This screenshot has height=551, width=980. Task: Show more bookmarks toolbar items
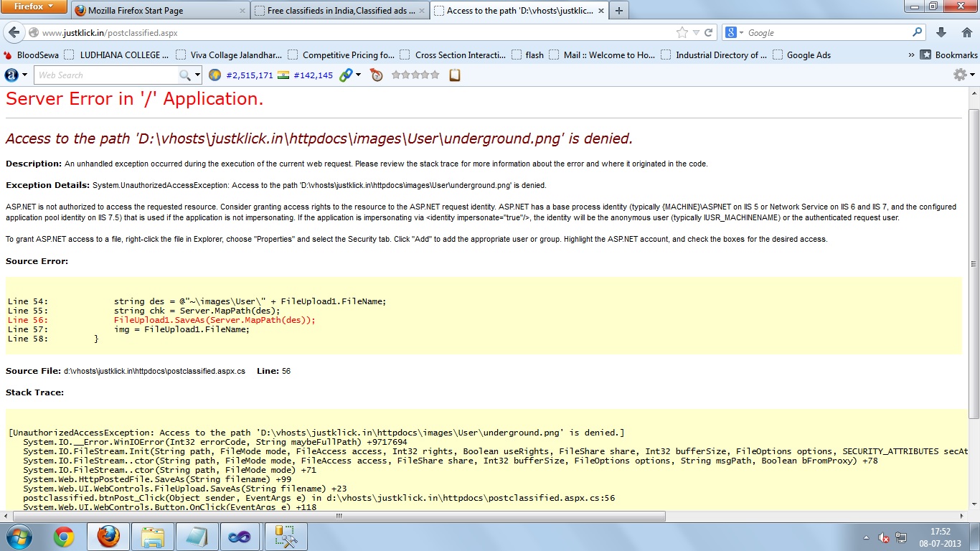tap(911, 55)
